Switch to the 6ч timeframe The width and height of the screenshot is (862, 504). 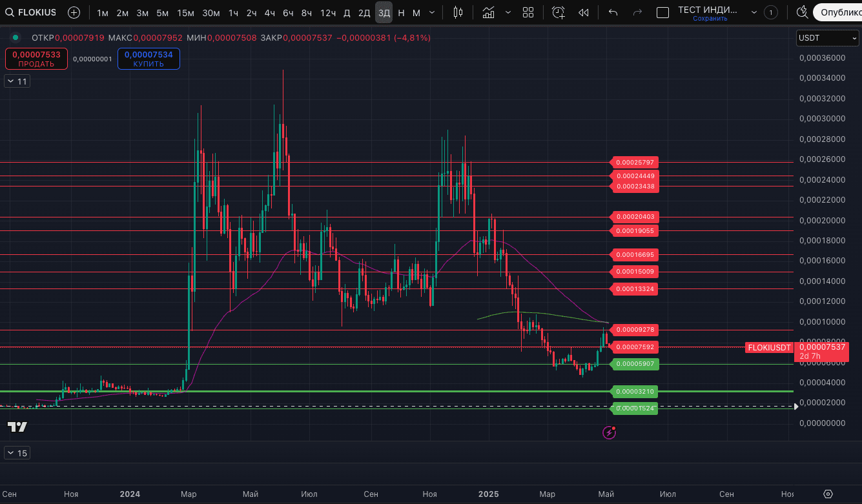point(289,12)
